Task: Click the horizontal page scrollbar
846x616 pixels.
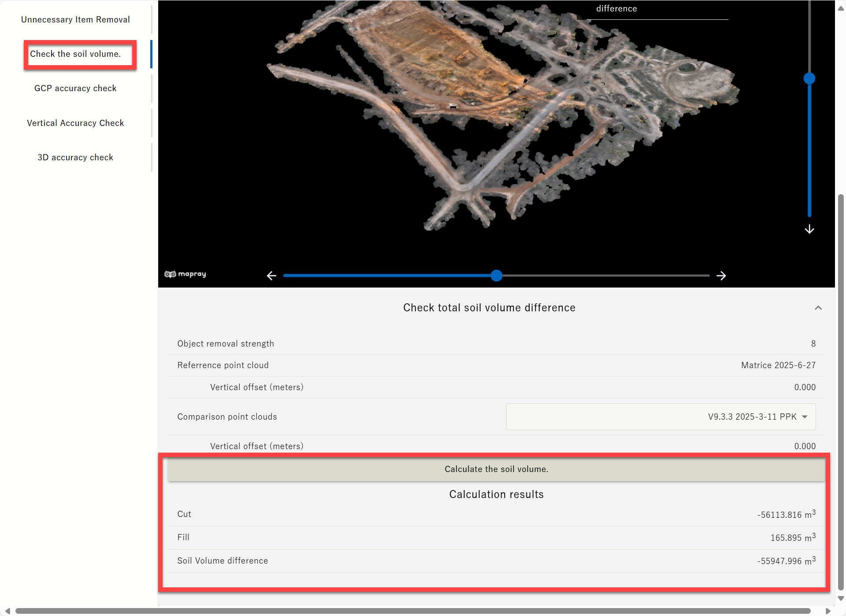Action: pyautogui.click(x=413, y=611)
